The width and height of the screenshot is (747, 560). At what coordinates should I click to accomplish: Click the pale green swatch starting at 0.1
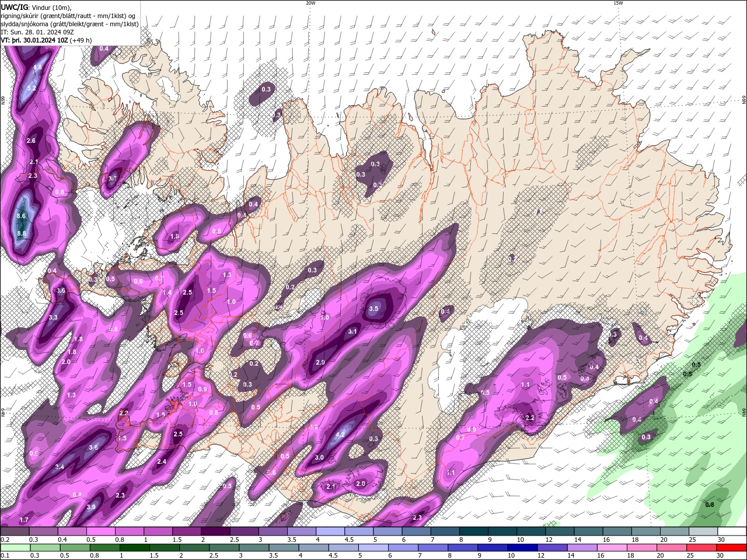[x=15, y=548]
